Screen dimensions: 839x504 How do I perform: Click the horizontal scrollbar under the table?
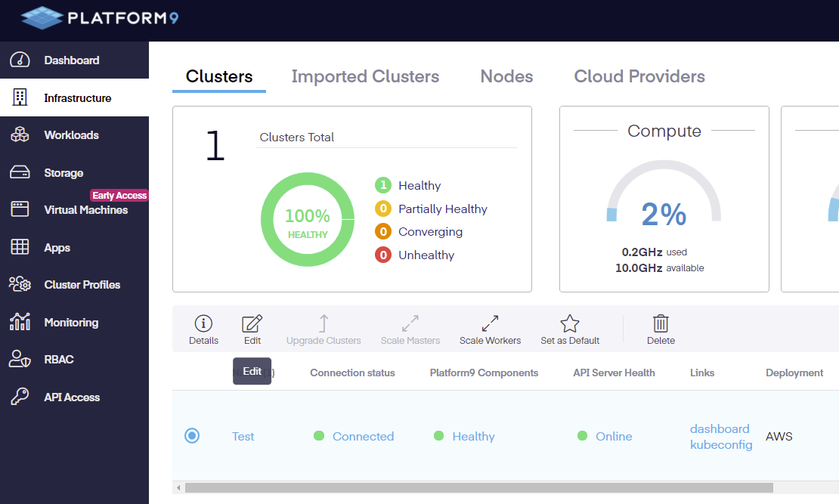click(478, 488)
